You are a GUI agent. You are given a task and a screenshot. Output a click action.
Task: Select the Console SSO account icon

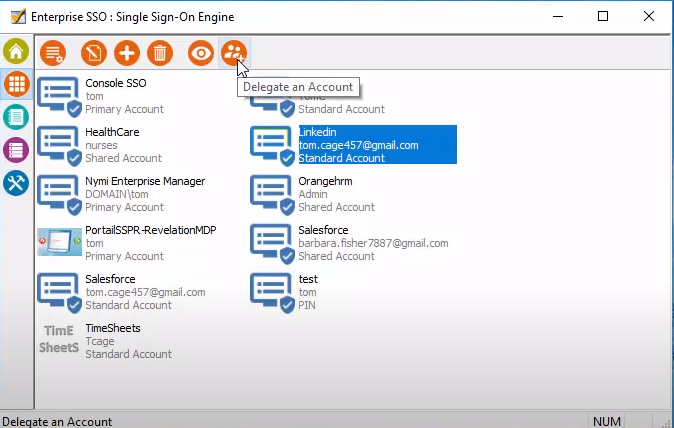click(x=59, y=96)
